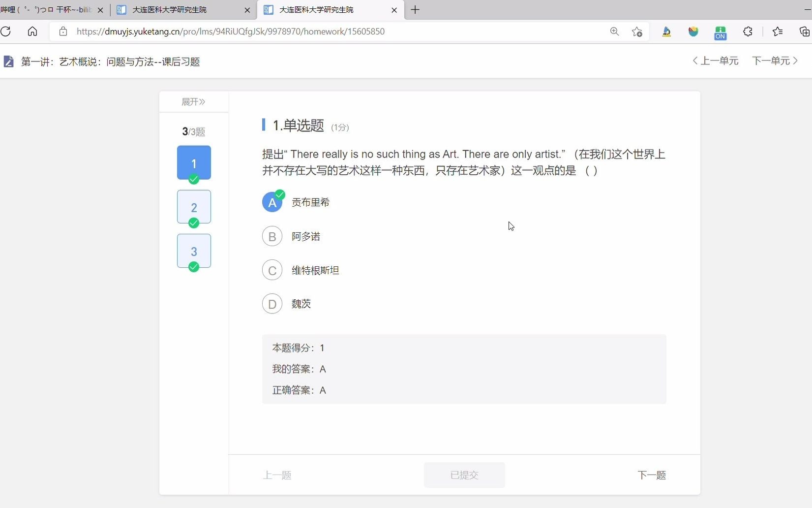Close the bilibili tab
This screenshot has width=812, height=508.
coord(100,10)
